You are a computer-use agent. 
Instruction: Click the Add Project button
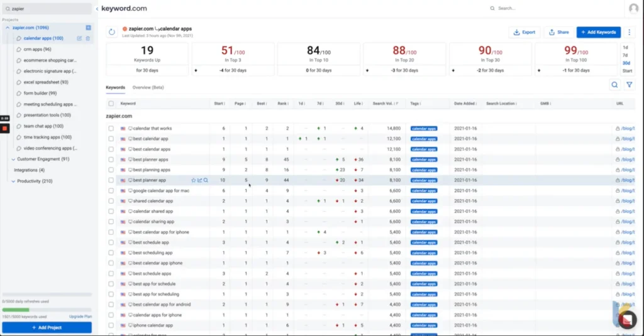[x=47, y=327]
